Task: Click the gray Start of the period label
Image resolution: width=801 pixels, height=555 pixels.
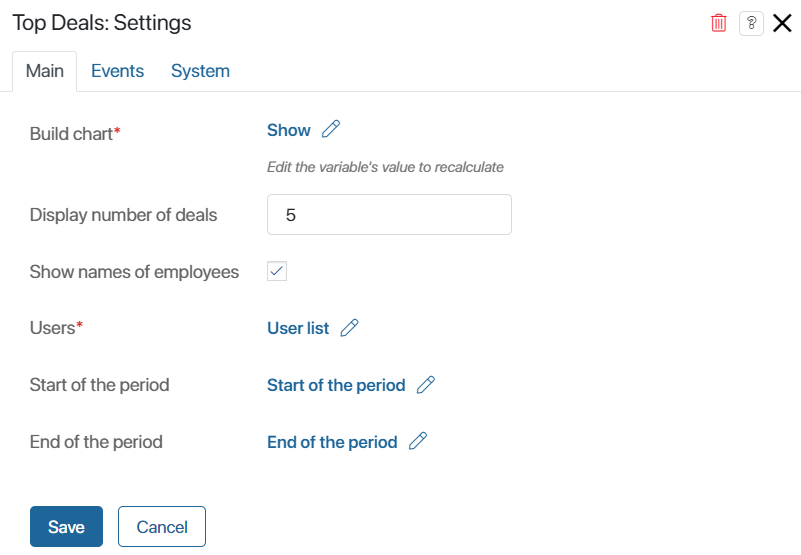Action: click(100, 385)
